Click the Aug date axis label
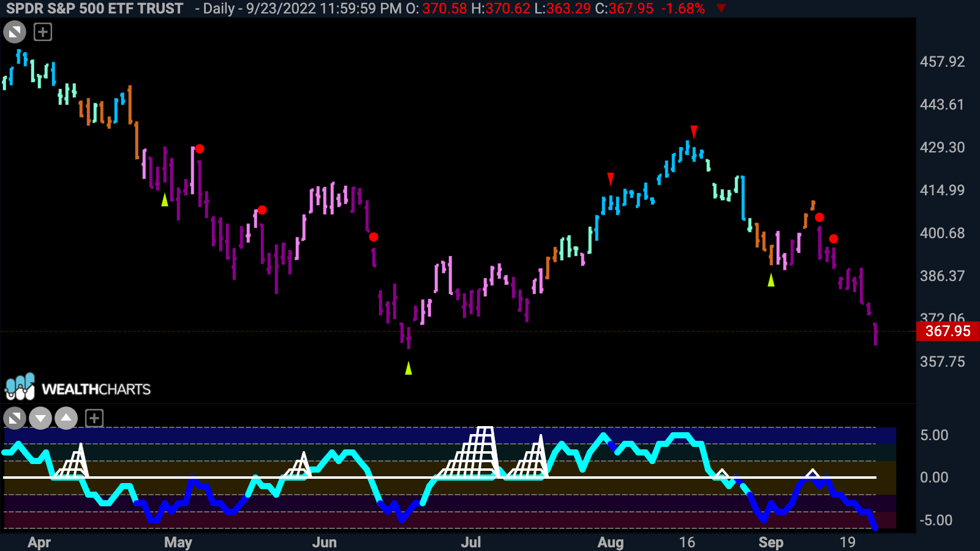Viewport: 980px width, 551px height. pos(611,542)
